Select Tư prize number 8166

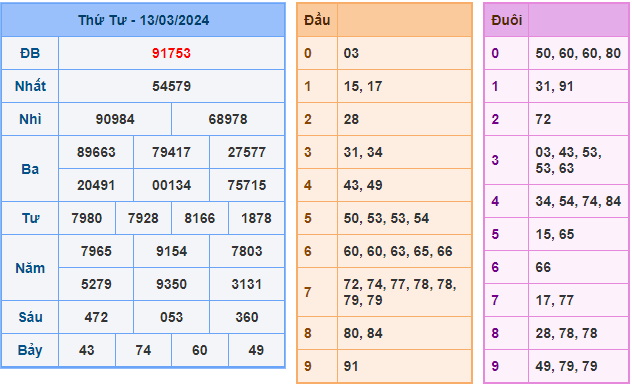pos(200,219)
